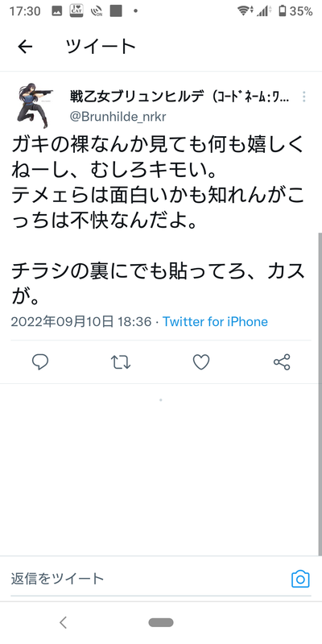The width and height of the screenshot is (322, 644).
Task: Open the profile avatar of Brunhilde
Action: pyautogui.click(x=35, y=105)
